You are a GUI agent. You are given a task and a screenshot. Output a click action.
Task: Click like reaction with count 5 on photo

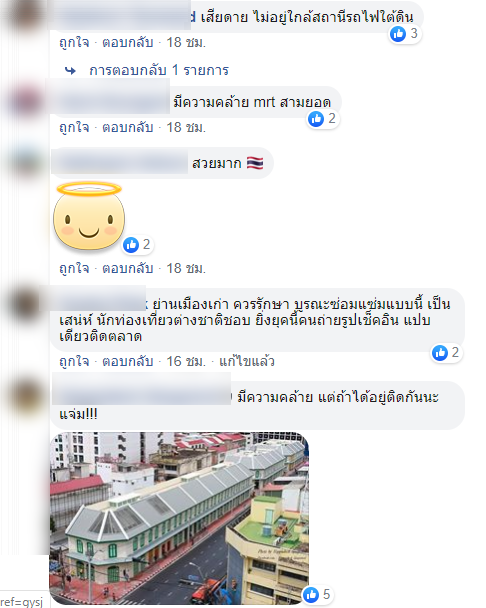[317, 594]
